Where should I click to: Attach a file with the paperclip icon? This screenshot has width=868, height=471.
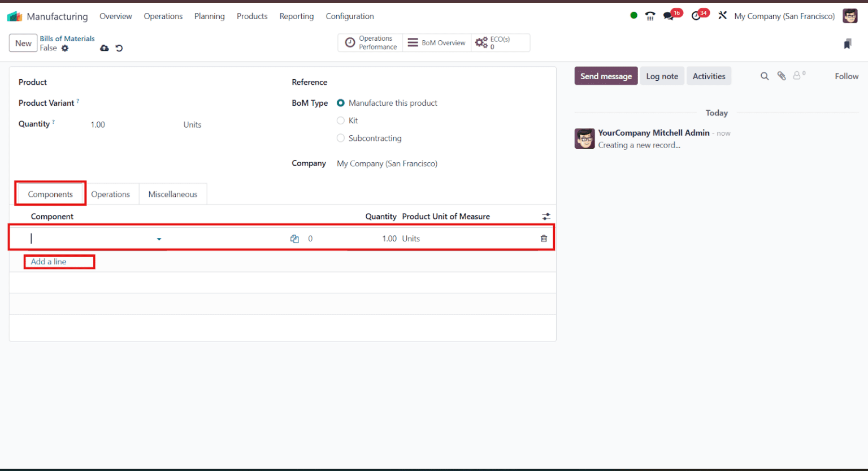781,75
